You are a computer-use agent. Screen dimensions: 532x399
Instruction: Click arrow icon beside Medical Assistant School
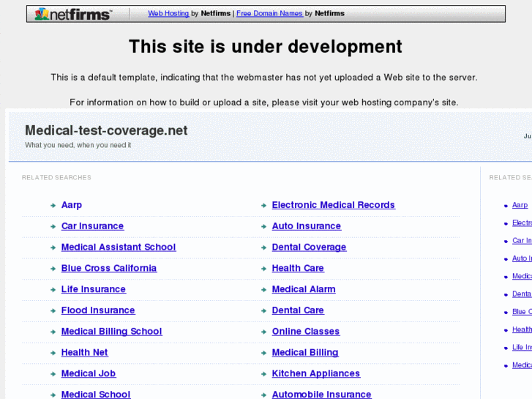(x=53, y=247)
